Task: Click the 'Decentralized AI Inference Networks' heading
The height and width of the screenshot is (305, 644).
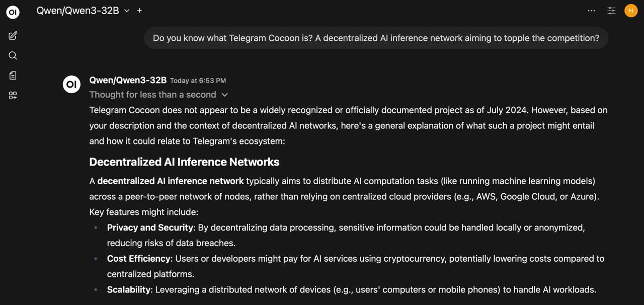Action: [x=184, y=162]
